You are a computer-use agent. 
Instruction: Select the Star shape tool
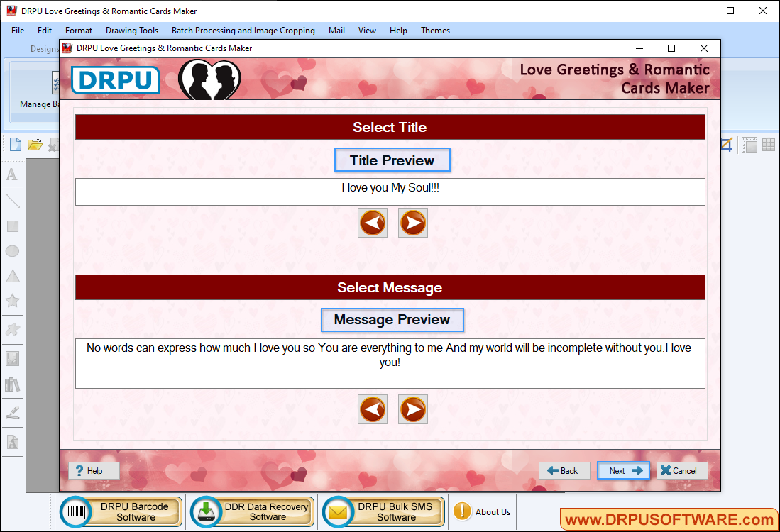click(12, 301)
